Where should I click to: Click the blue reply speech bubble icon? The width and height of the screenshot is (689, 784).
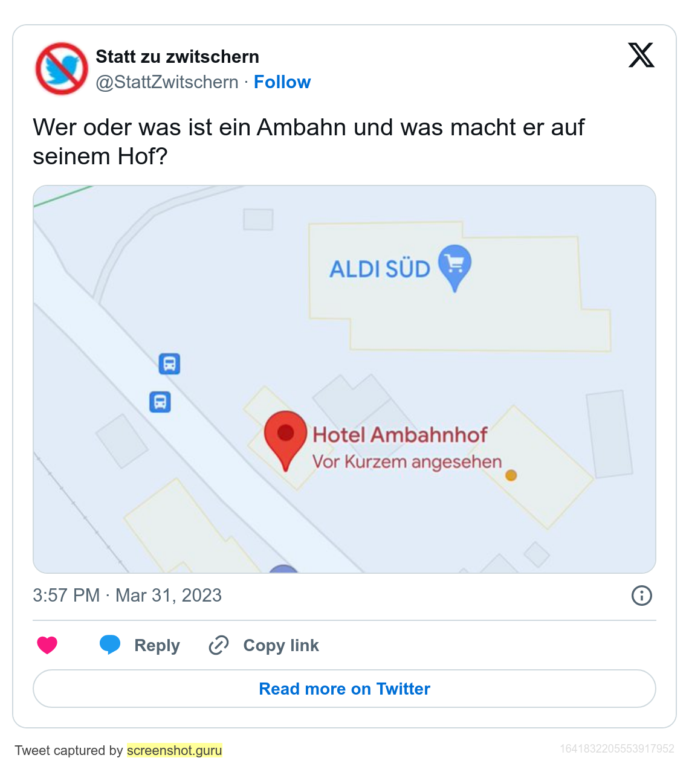click(x=110, y=644)
